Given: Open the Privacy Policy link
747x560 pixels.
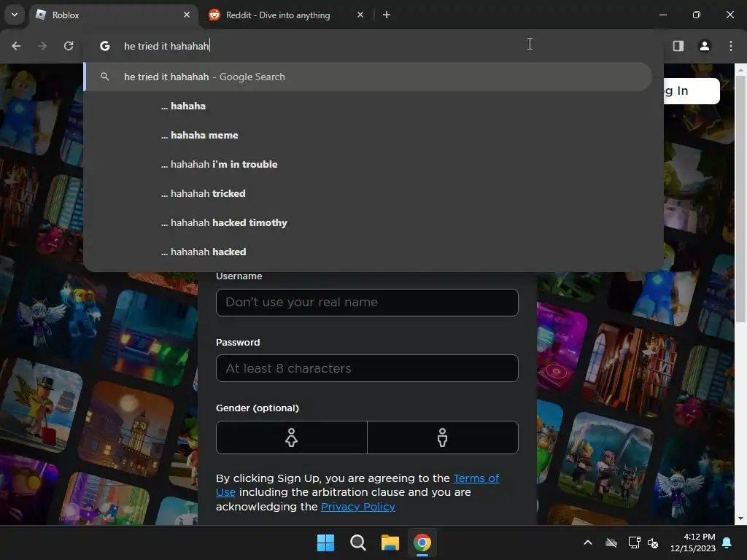Looking at the screenshot, I should (357, 507).
